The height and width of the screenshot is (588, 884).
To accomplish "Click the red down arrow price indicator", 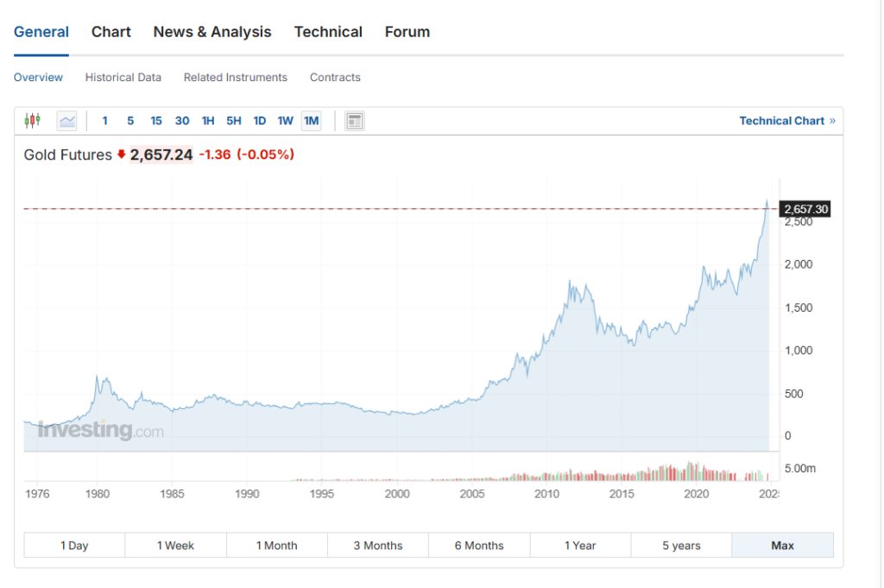I will (x=121, y=154).
